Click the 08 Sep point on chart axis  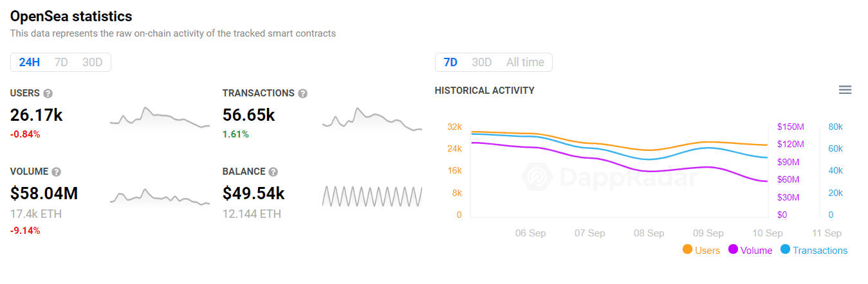649,233
